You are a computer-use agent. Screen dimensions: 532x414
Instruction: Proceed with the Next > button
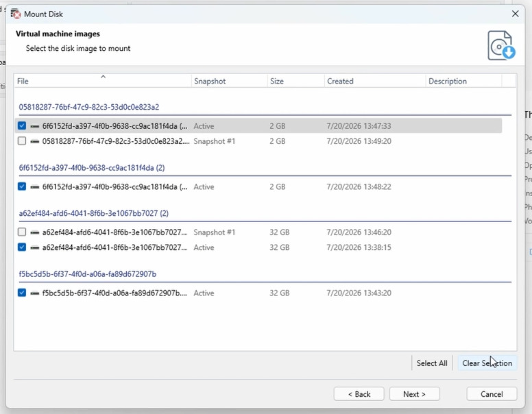[x=415, y=394]
